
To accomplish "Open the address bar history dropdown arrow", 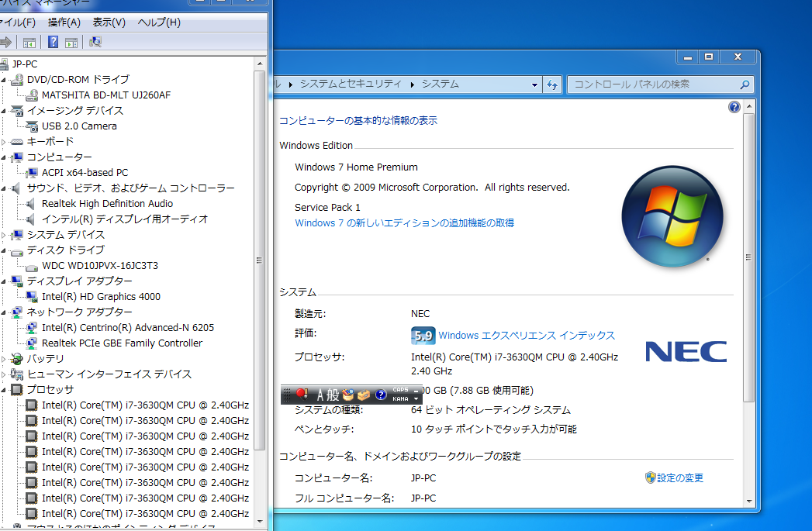I will tap(534, 84).
